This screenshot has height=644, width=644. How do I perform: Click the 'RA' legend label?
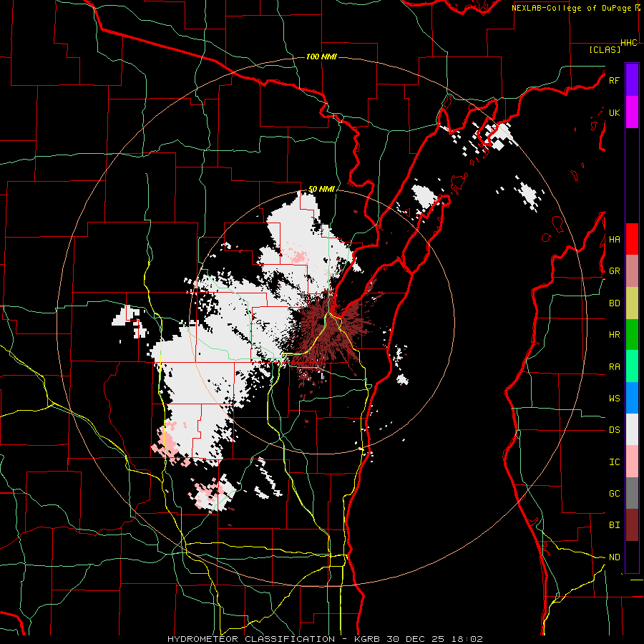click(x=614, y=367)
